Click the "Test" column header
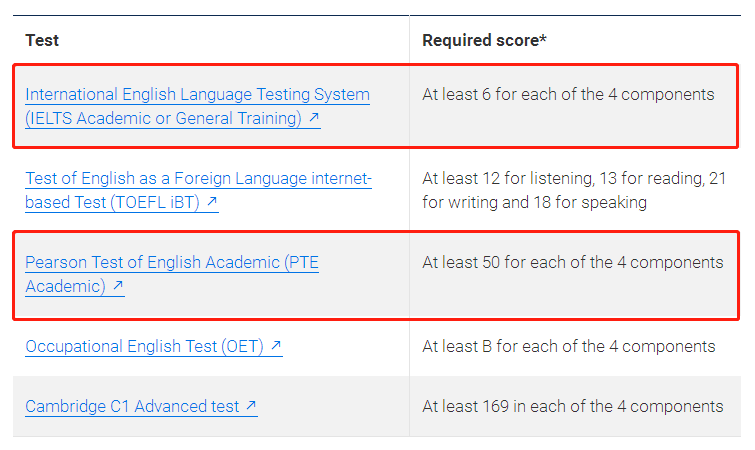The width and height of the screenshot is (755, 450). pos(42,40)
